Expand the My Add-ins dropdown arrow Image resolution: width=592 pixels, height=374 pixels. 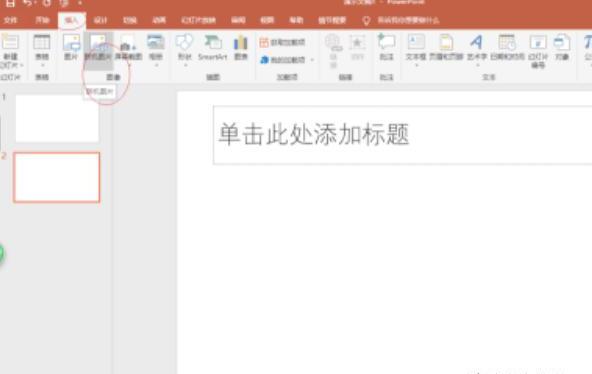pyautogui.click(x=312, y=60)
